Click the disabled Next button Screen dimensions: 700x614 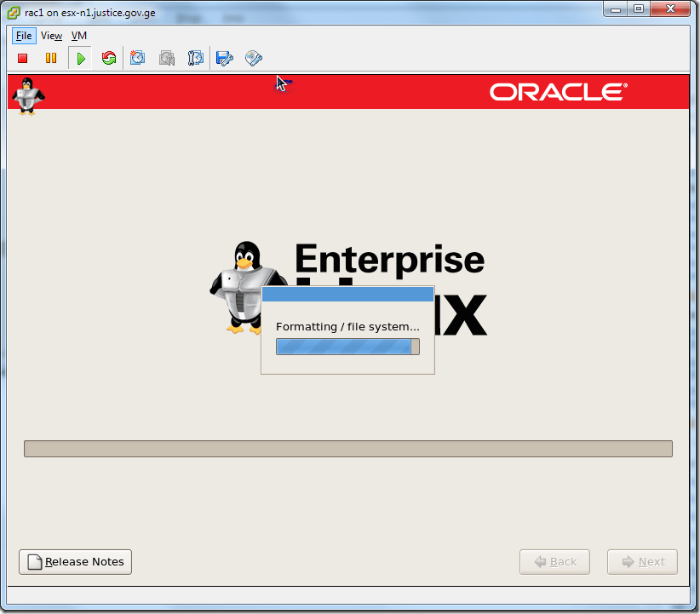tap(641, 561)
